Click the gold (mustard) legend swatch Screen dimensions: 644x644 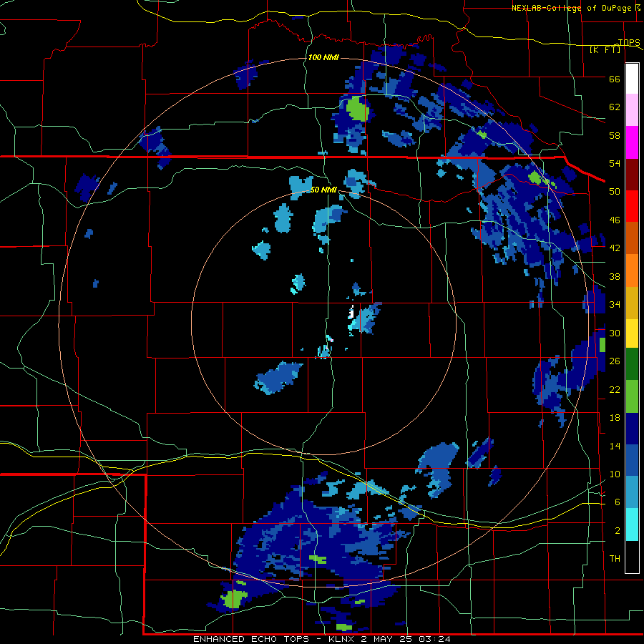632,302
